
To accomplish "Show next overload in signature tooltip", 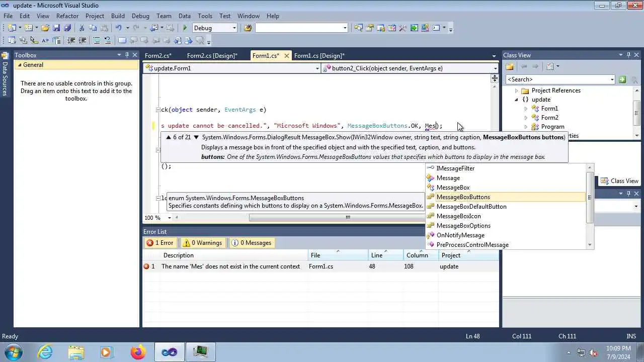I will 196,137.
